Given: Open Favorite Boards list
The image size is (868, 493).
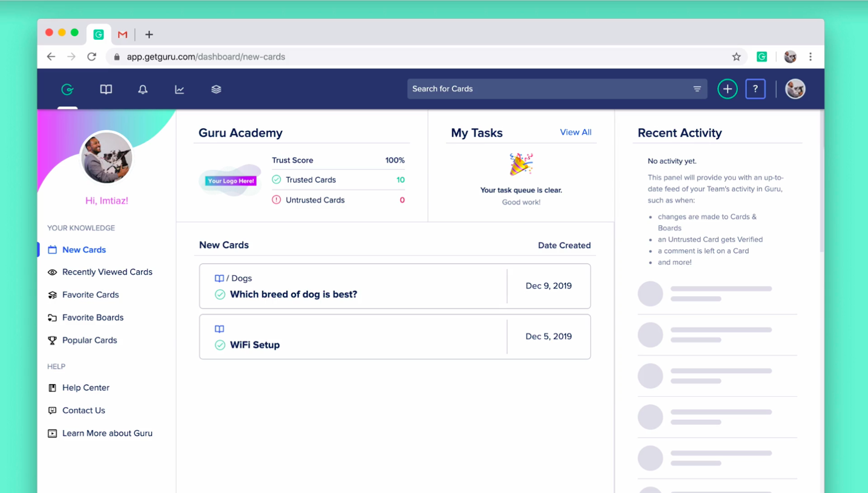Looking at the screenshot, I should [93, 318].
